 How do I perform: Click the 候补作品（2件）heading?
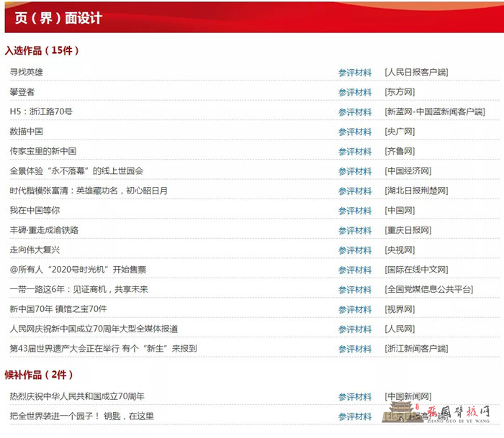click(x=39, y=375)
